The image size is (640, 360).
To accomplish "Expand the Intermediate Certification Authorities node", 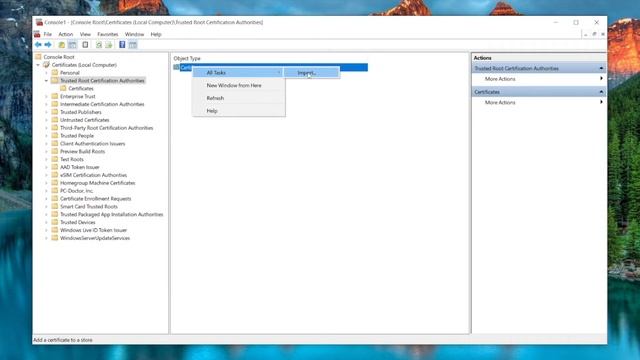I will 46,104.
